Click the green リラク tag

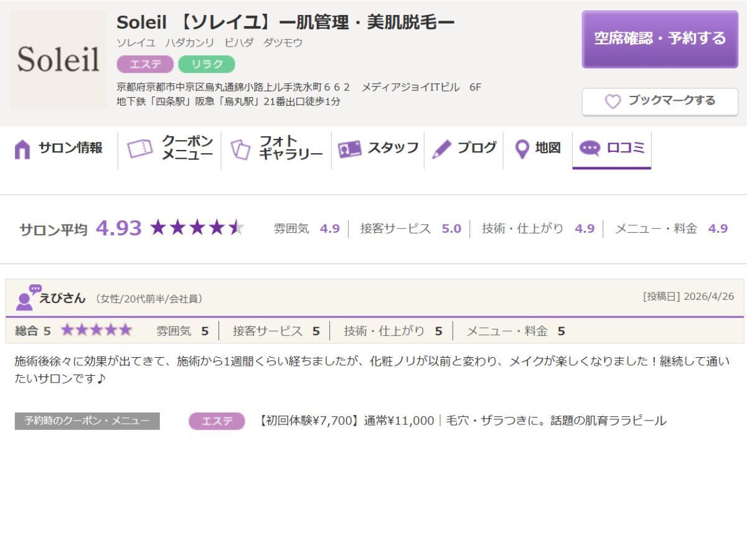tap(207, 64)
